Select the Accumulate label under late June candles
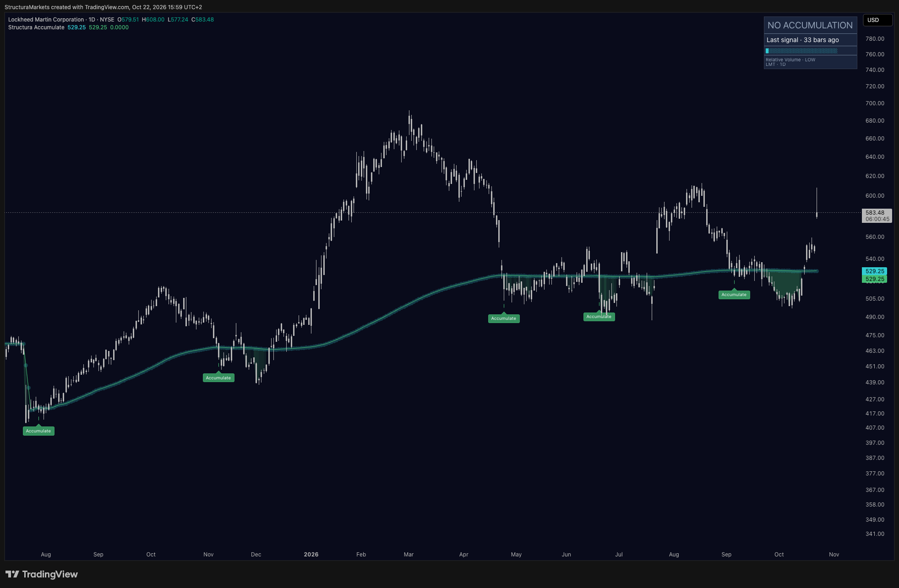 pyautogui.click(x=599, y=316)
